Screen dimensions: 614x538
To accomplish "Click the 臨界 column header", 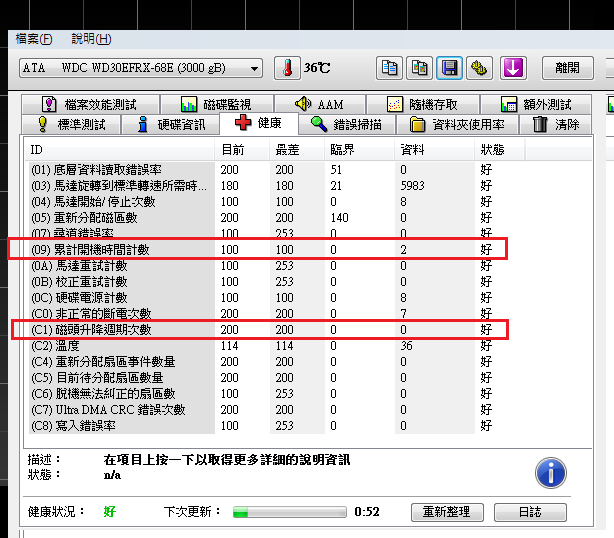I will point(359,150).
